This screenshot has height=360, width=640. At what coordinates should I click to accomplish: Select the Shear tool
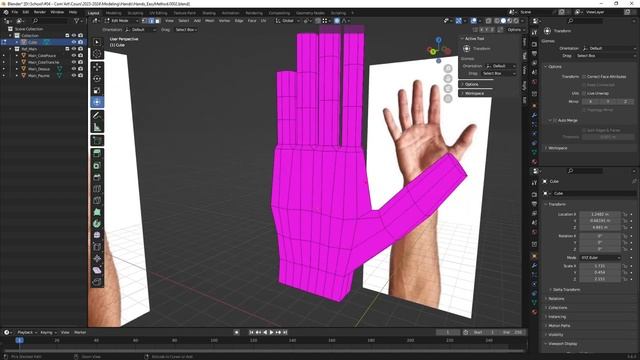pyautogui.click(x=97, y=270)
